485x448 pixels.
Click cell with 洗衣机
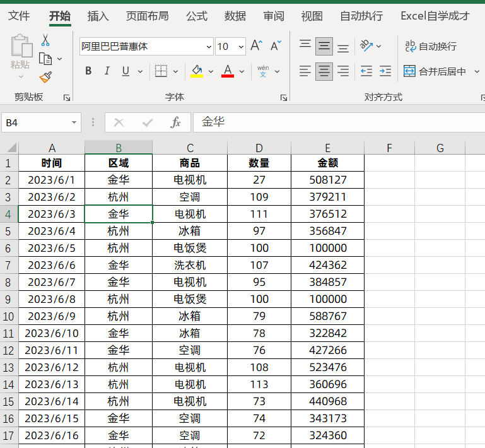190,265
